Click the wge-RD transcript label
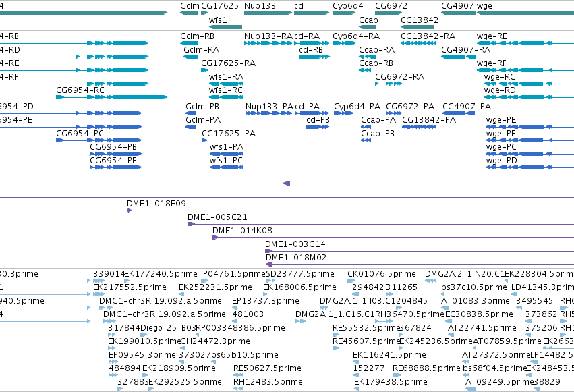574x392 pixels. pos(500,90)
